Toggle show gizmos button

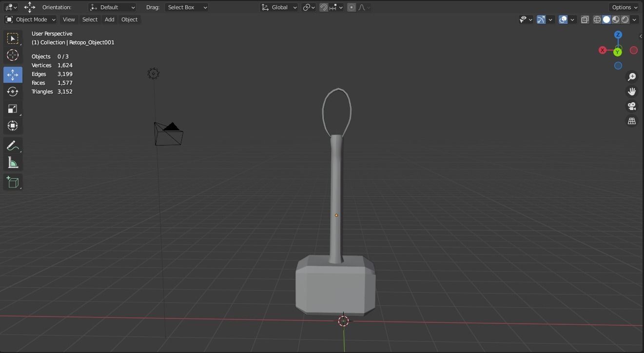click(x=541, y=19)
